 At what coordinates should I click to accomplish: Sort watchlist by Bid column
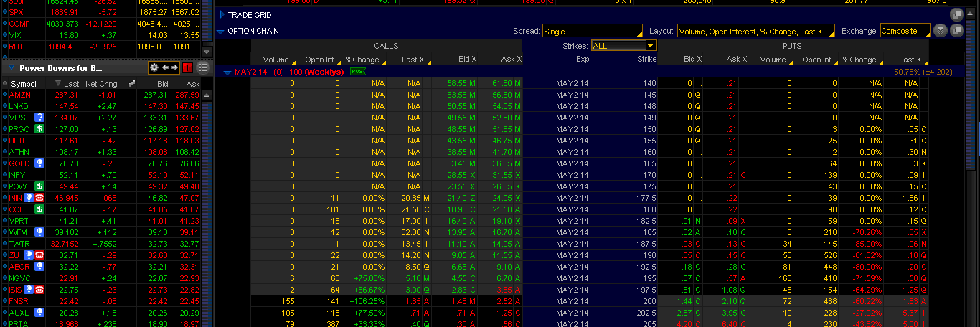pos(163,84)
